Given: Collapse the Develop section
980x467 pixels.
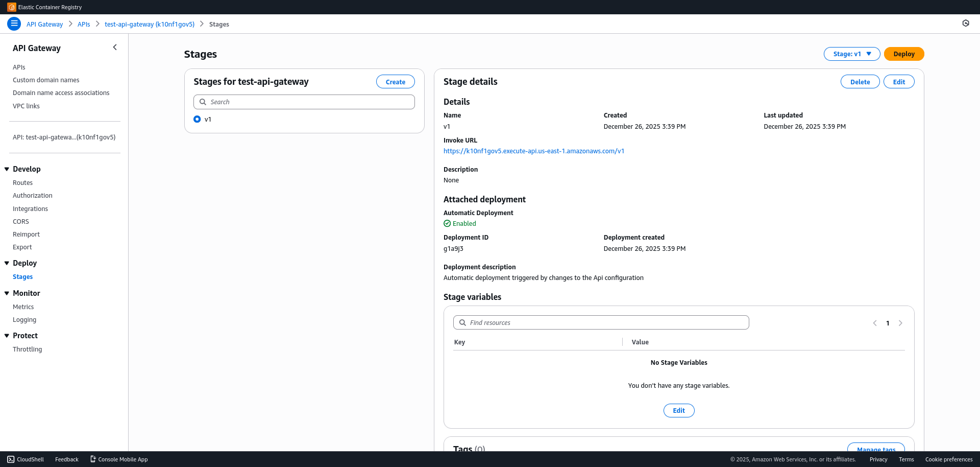Looking at the screenshot, I should [7, 169].
